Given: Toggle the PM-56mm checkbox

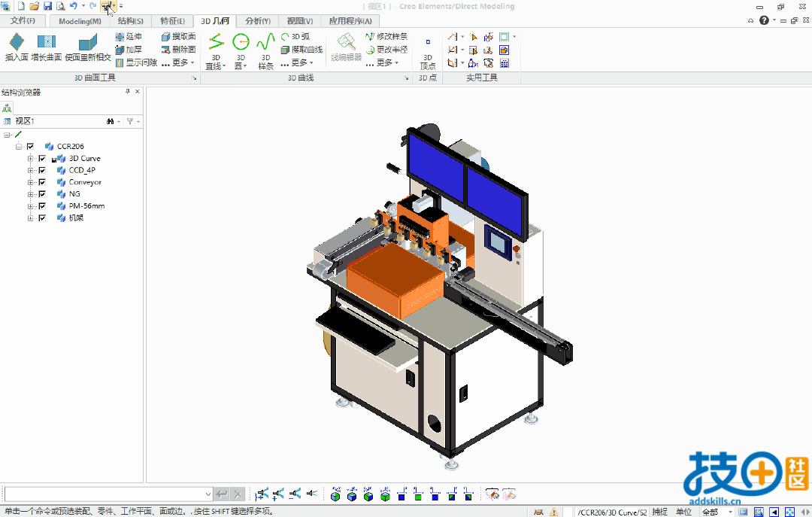Looking at the screenshot, I should 42,206.
